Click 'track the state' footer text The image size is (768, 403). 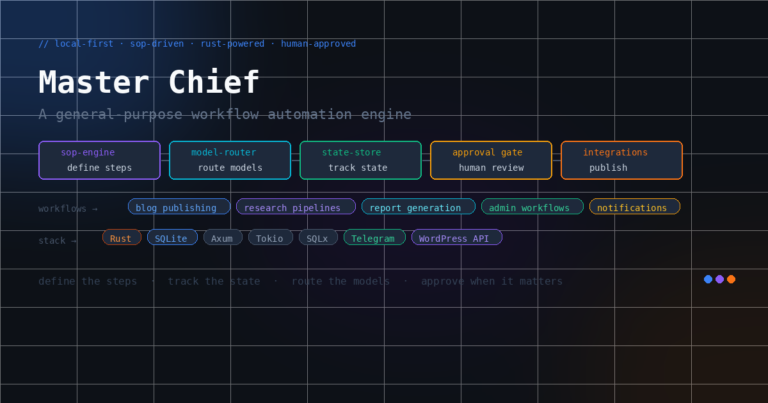pyautogui.click(x=214, y=281)
